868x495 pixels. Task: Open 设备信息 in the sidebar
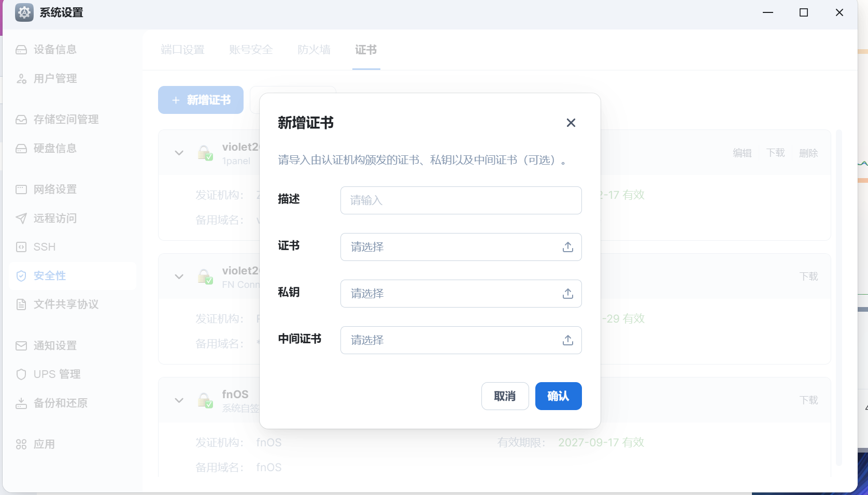[x=55, y=50]
